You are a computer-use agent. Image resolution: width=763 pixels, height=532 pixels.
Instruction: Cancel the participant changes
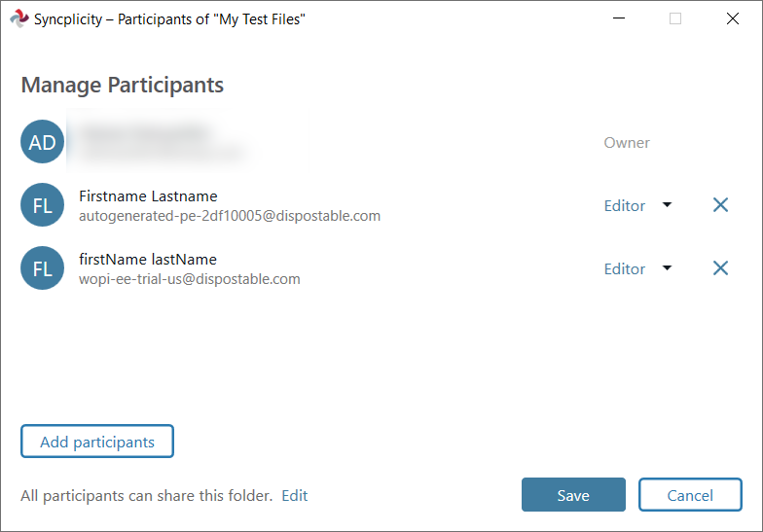pyautogui.click(x=690, y=494)
